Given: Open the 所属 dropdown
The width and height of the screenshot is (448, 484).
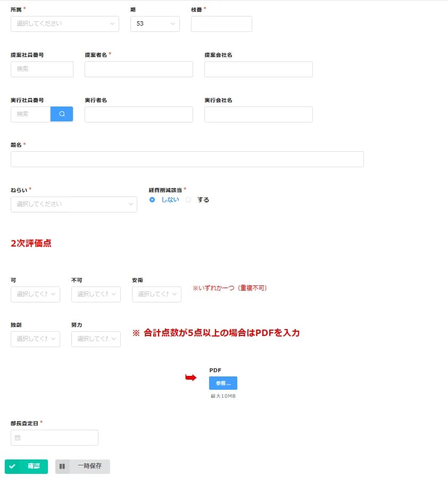Looking at the screenshot, I should tap(65, 24).
